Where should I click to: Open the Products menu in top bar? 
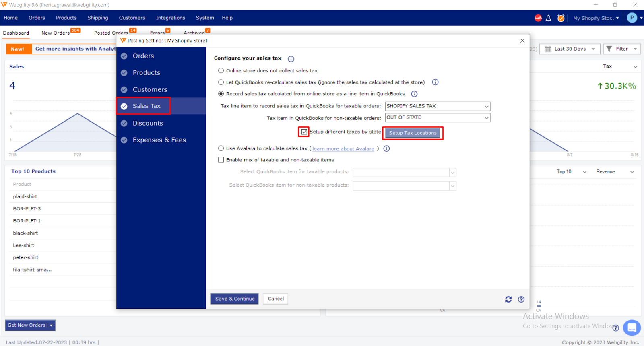click(x=66, y=18)
